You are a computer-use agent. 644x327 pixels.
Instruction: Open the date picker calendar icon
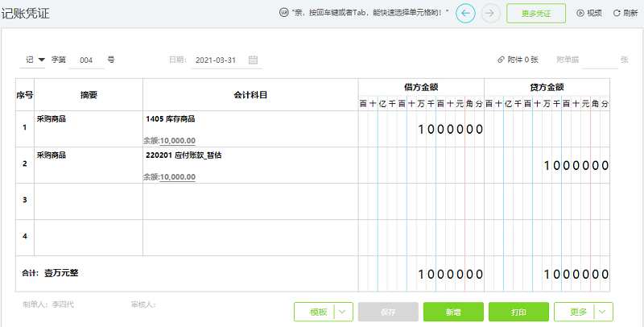tap(253, 60)
